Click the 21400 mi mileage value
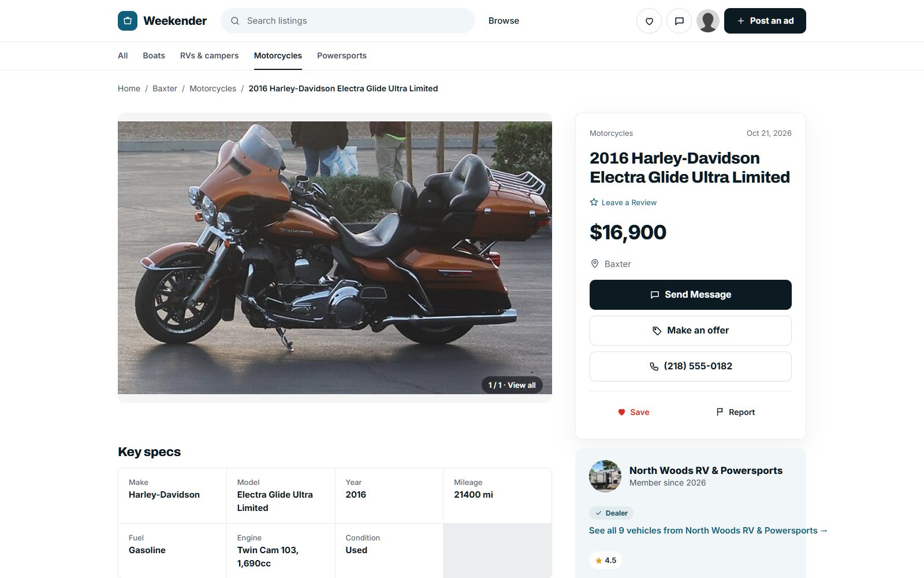Viewport: 924px width, 578px height. click(x=474, y=495)
